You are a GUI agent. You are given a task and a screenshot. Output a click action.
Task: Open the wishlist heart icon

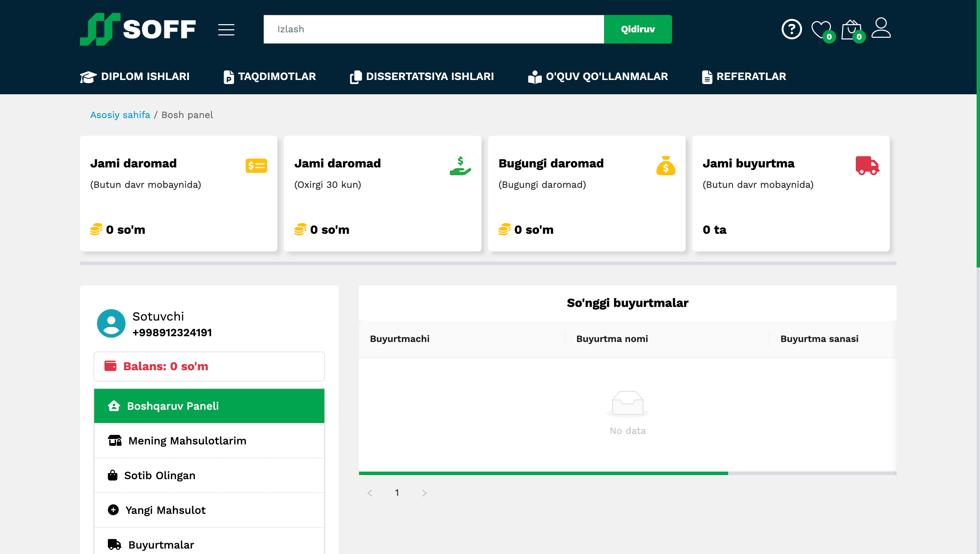click(821, 30)
